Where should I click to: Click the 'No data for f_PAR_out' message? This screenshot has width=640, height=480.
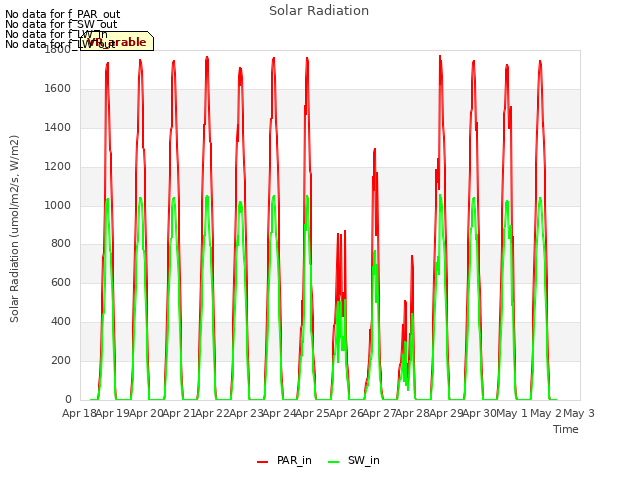point(62,14)
